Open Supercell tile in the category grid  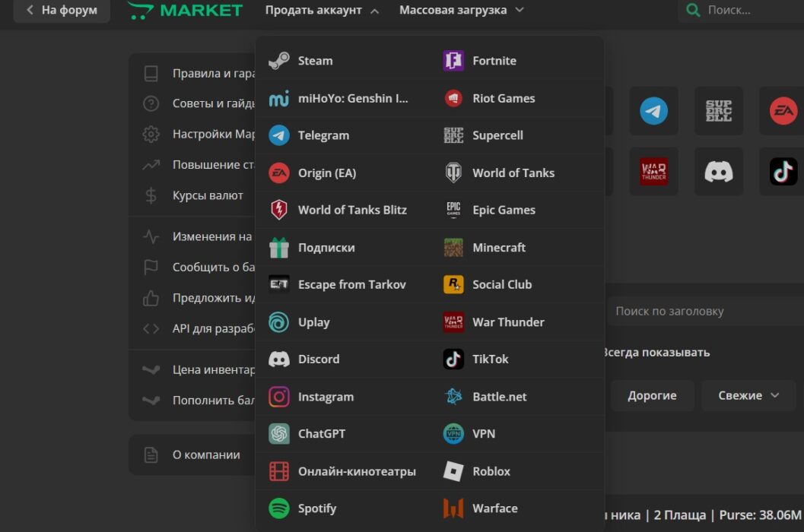719,111
